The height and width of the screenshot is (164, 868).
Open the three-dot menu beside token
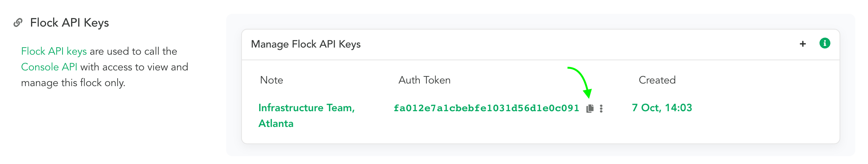[601, 108]
